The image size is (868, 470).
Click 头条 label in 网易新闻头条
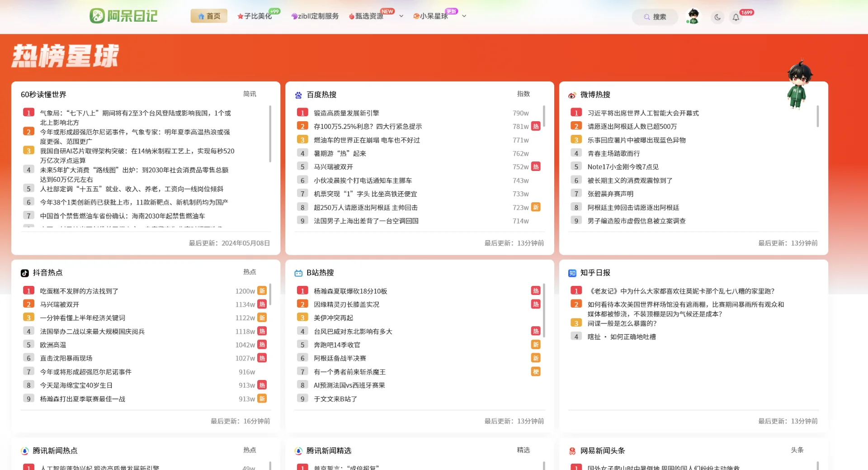click(x=797, y=450)
